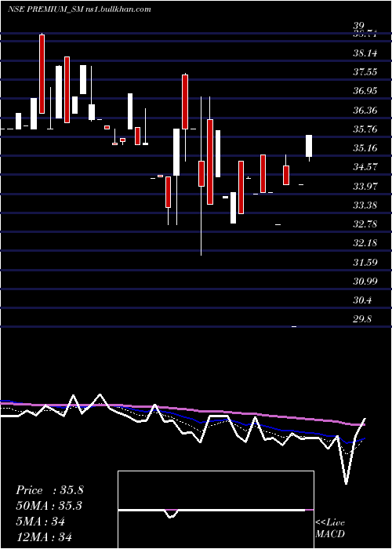Click the 30.4 price axis label
The height and width of the screenshot is (549, 392).
(x=363, y=300)
